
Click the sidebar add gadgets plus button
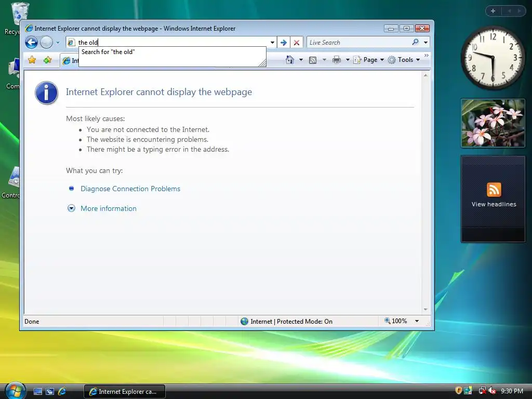tap(493, 11)
